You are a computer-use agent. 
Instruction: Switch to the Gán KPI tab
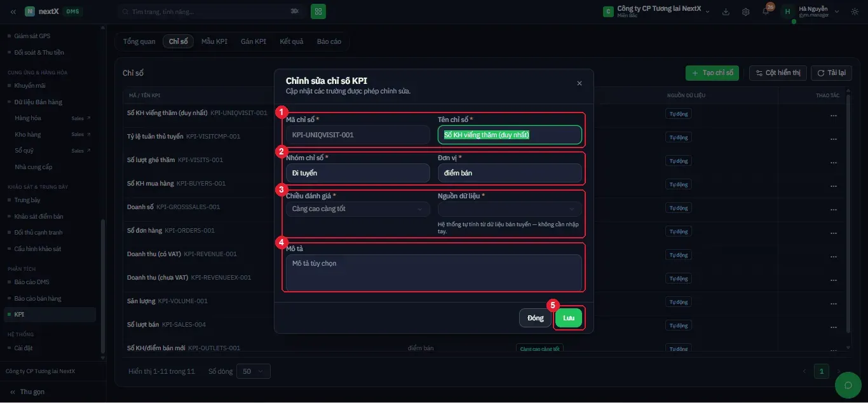click(x=254, y=41)
